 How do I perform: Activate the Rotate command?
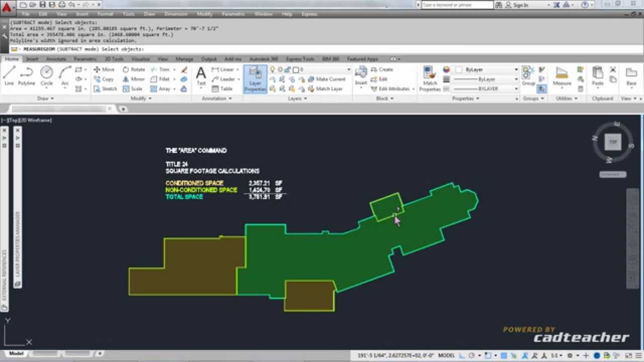pyautogui.click(x=133, y=69)
